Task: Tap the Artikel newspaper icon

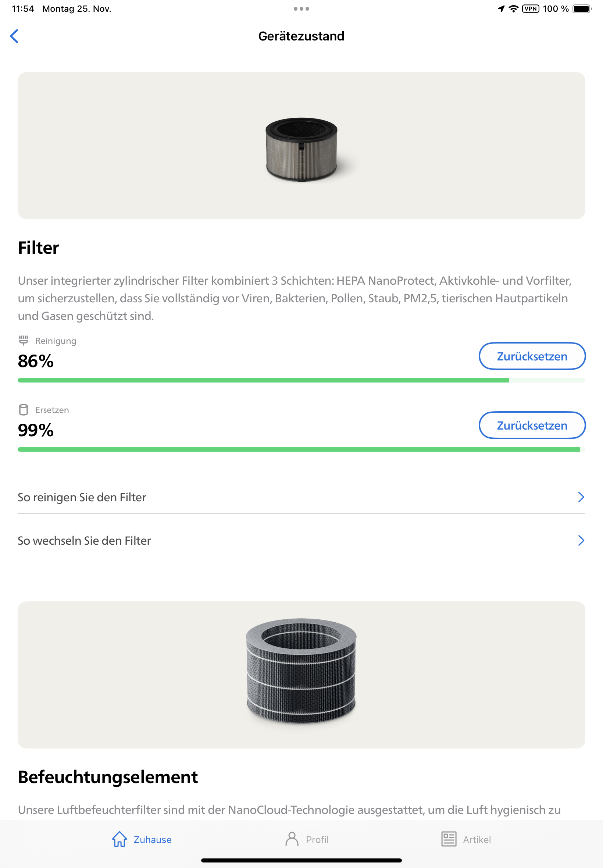Action: click(449, 839)
